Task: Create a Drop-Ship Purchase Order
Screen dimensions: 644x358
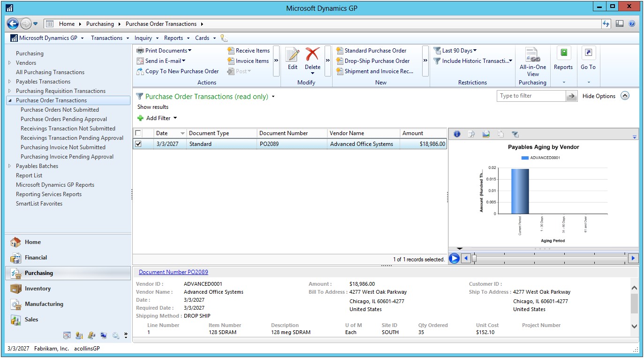Action: tap(373, 61)
